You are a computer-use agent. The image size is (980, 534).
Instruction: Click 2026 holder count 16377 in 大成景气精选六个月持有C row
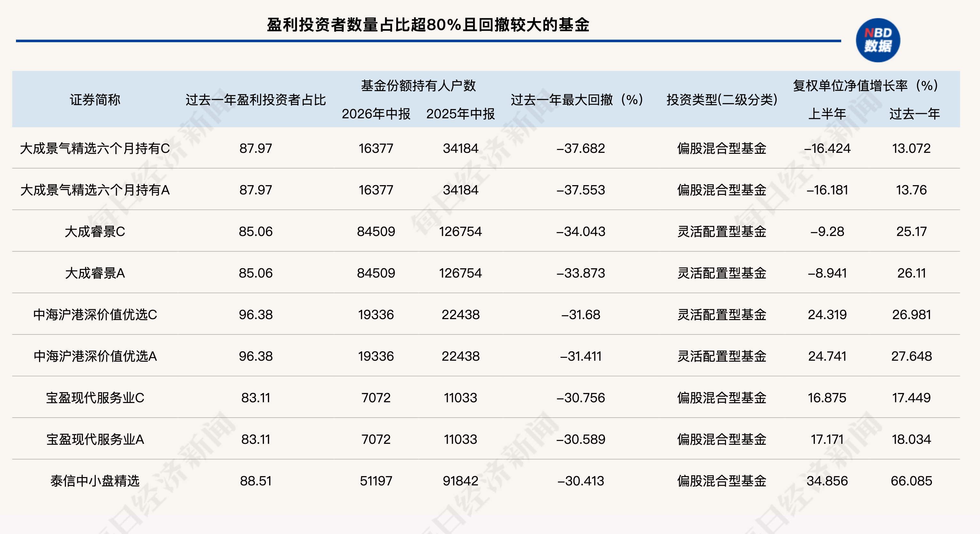376,148
